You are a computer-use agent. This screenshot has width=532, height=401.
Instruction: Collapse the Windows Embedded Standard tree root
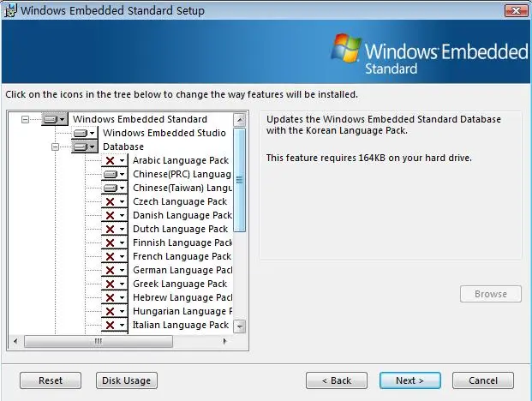(25, 119)
